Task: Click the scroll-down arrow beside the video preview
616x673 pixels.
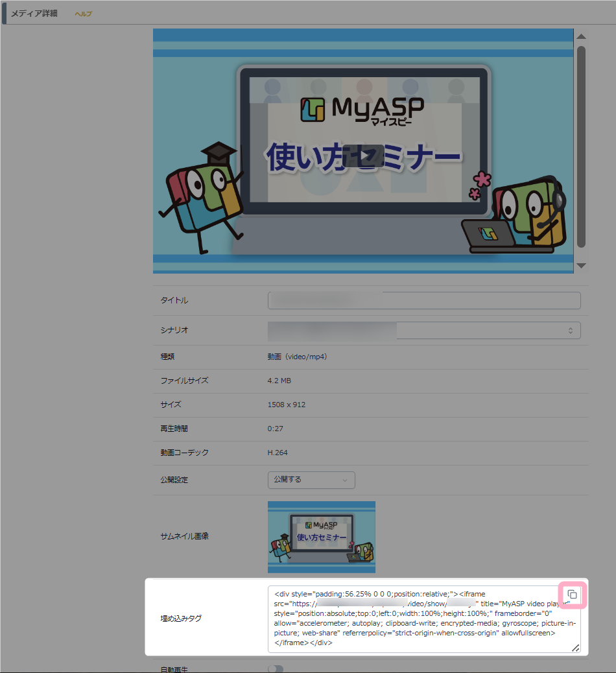Action: coord(581,265)
